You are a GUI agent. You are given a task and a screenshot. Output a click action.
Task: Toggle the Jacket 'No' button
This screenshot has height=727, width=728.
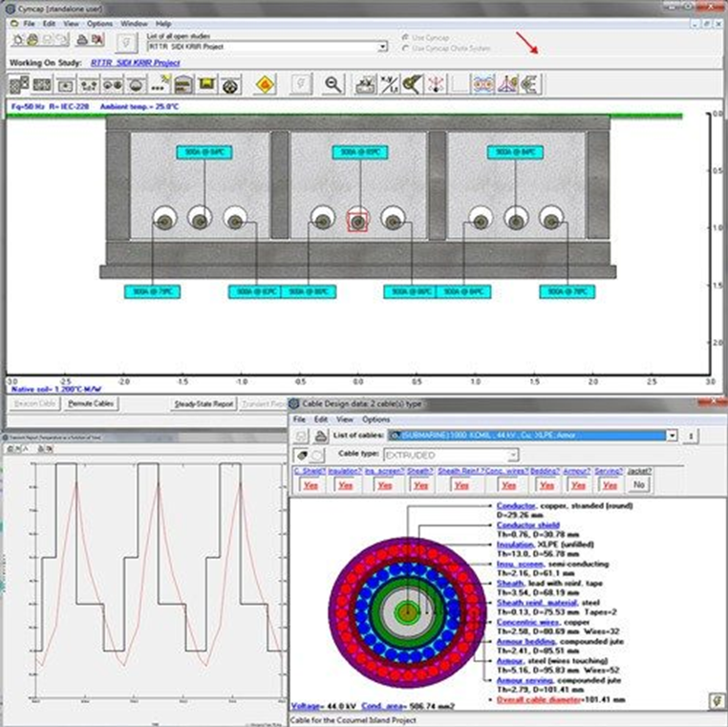coord(637,485)
